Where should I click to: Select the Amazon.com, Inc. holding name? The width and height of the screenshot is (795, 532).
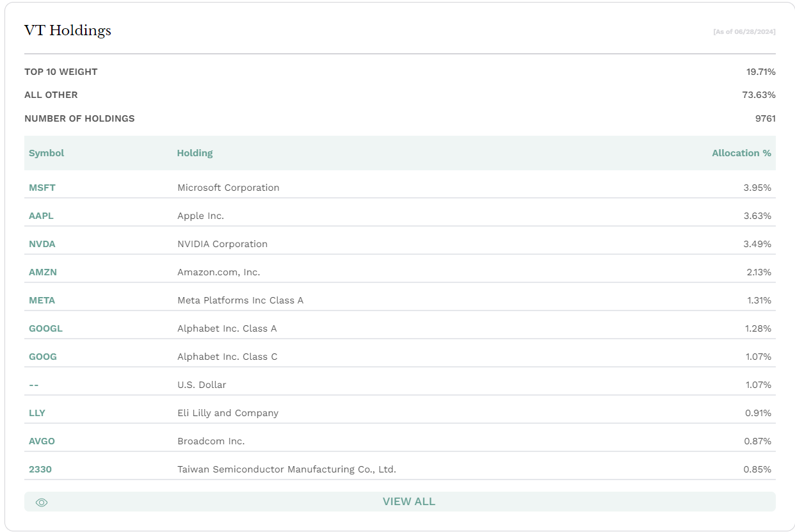tap(219, 272)
